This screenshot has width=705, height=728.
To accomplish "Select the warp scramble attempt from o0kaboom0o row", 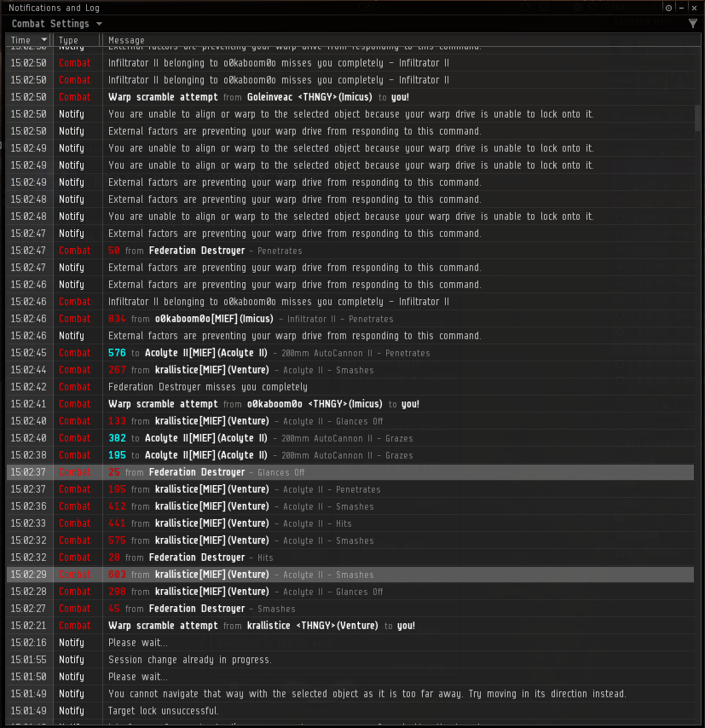I will pos(350,404).
